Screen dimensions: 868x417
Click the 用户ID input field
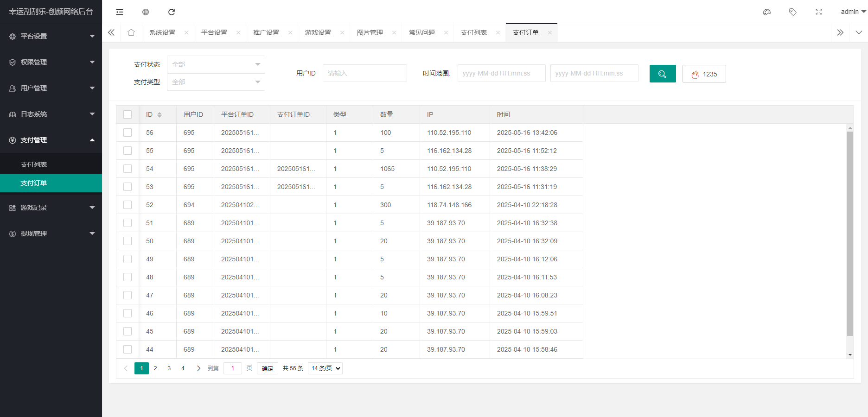tap(364, 73)
